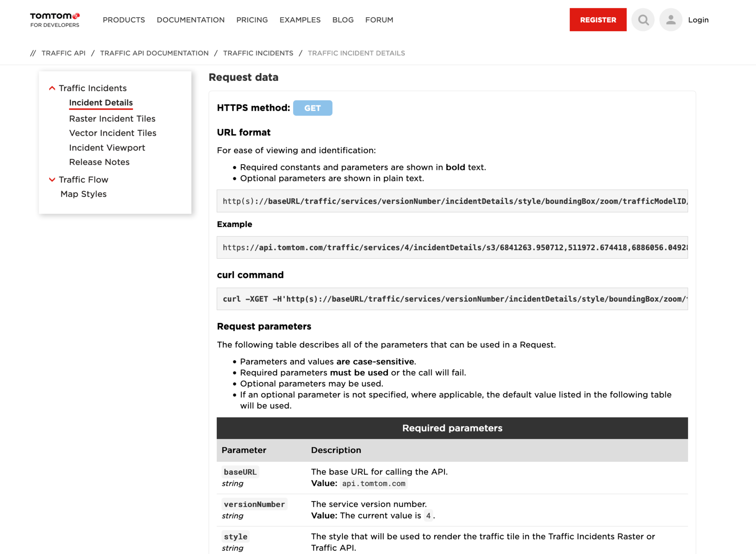Click the URL format code box

(452, 201)
